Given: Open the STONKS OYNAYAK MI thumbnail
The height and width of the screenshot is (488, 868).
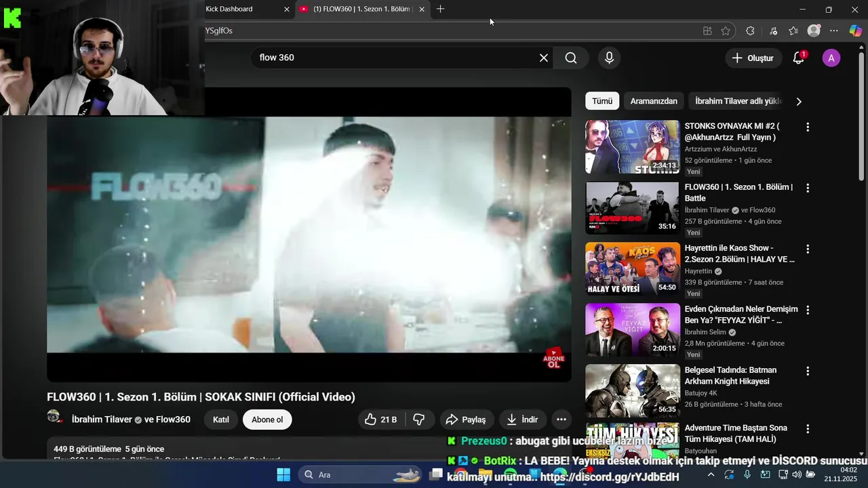Looking at the screenshot, I should coord(632,147).
